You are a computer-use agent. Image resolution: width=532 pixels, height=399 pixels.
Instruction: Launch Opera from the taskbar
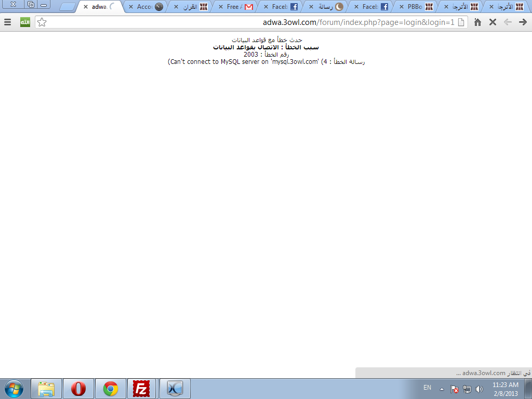click(x=78, y=389)
